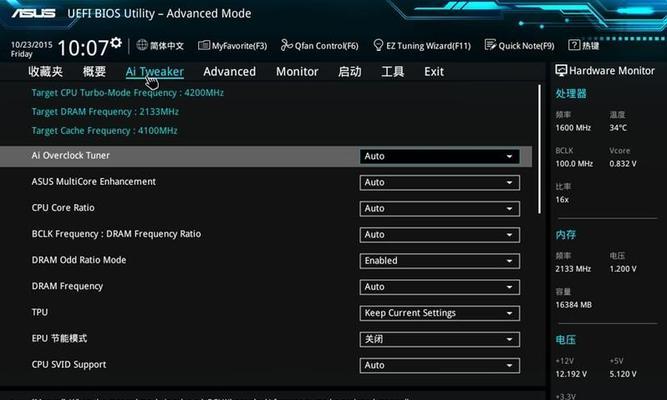
Task: Select the ASUS MultiCore Enhancement label
Action: coord(94,182)
